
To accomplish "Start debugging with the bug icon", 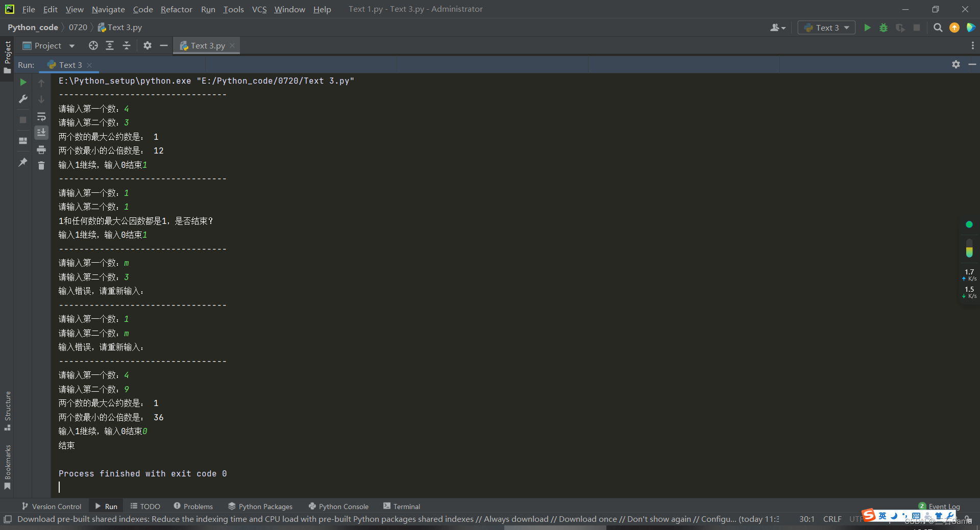I will coord(884,28).
